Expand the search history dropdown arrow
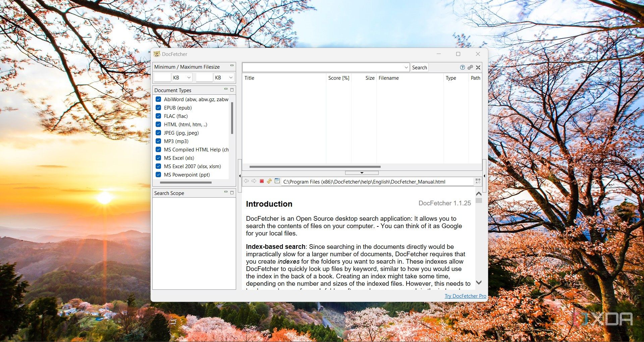Screen dimensions: 644x342 406,67
